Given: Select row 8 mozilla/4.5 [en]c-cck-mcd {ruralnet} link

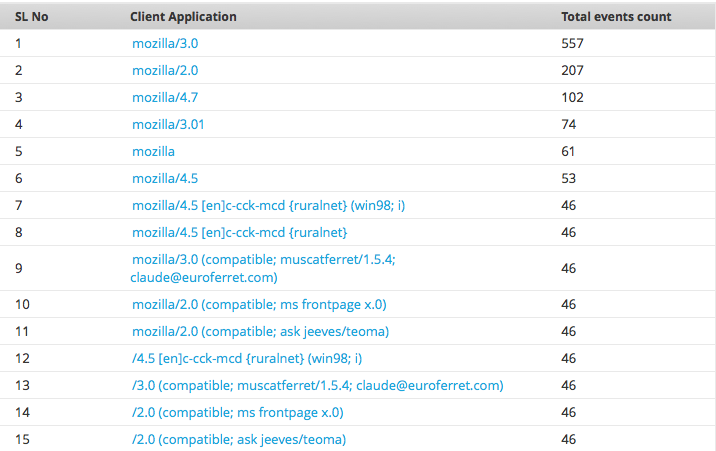Looking at the screenshot, I should 240,233.
